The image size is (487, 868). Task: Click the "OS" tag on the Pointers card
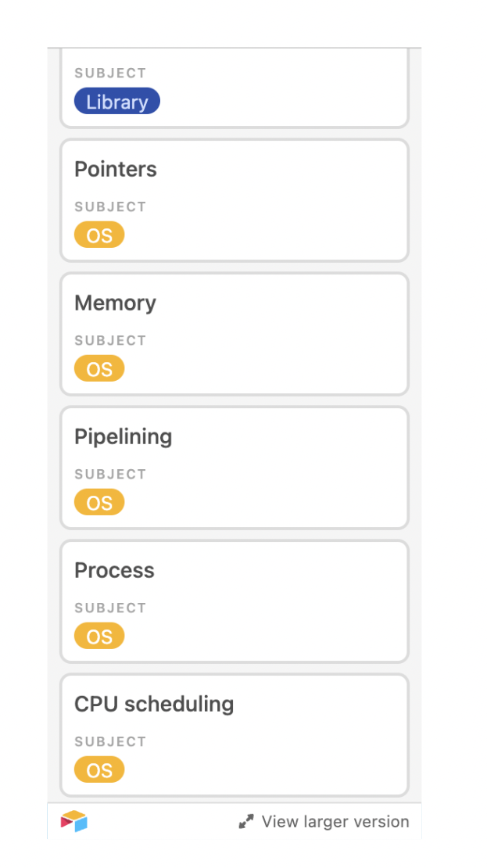[x=99, y=235]
